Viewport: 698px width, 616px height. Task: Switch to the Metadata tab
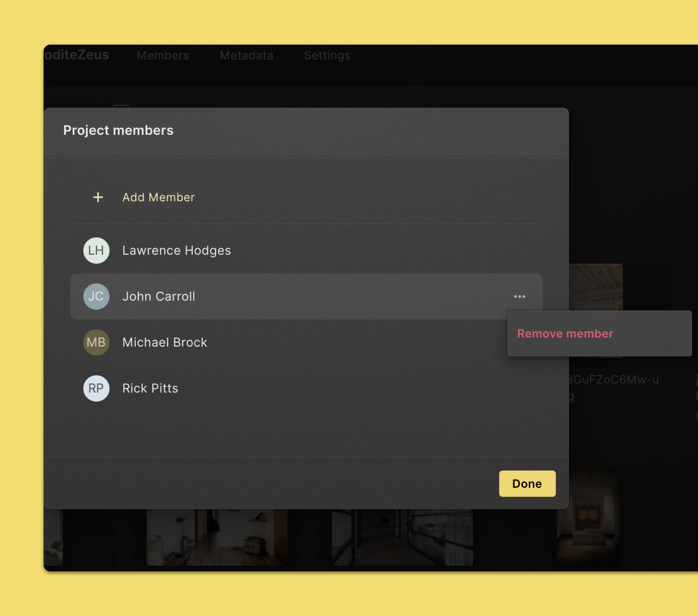point(246,55)
